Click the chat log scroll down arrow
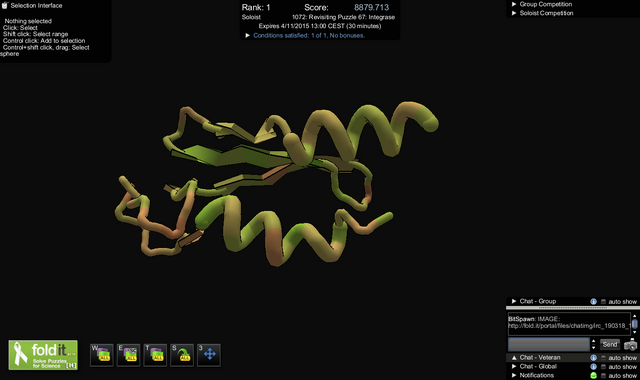 pos(634,332)
